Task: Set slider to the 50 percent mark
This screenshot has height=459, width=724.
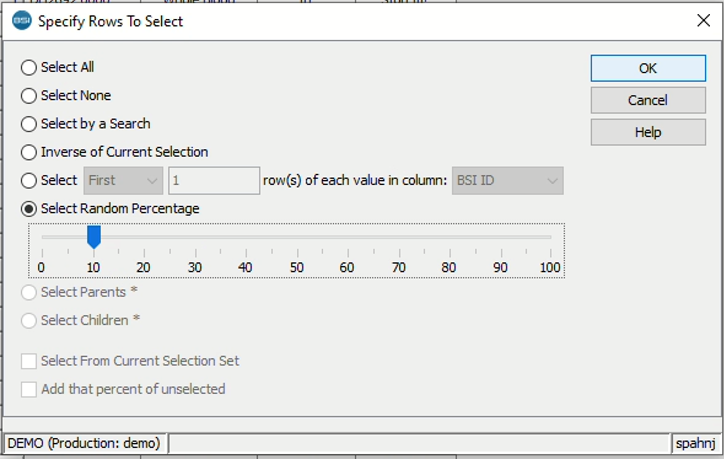Action: [x=297, y=237]
